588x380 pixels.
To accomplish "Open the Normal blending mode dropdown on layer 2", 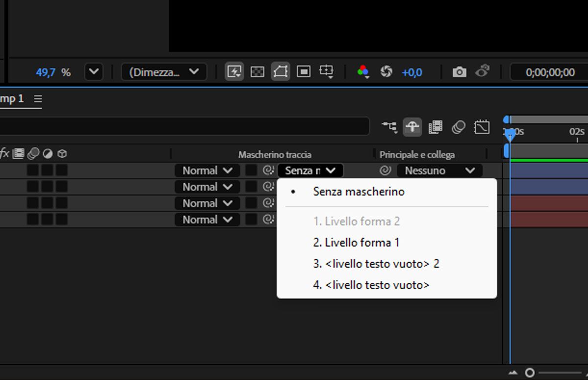I will tap(207, 187).
